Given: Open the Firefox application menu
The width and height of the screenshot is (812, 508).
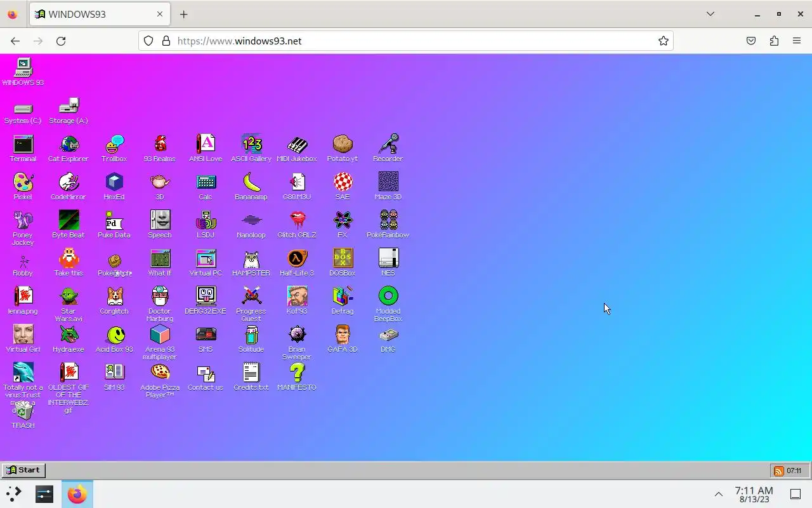Looking at the screenshot, I should [797, 41].
